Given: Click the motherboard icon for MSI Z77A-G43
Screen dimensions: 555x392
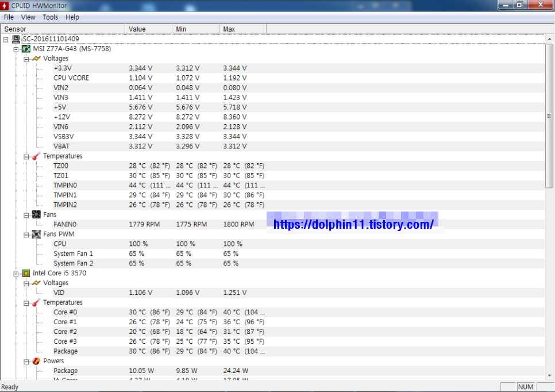Looking at the screenshot, I should 26,49.
